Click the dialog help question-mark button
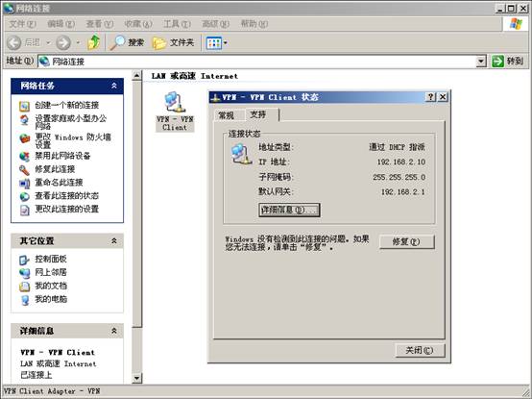 [x=430, y=97]
